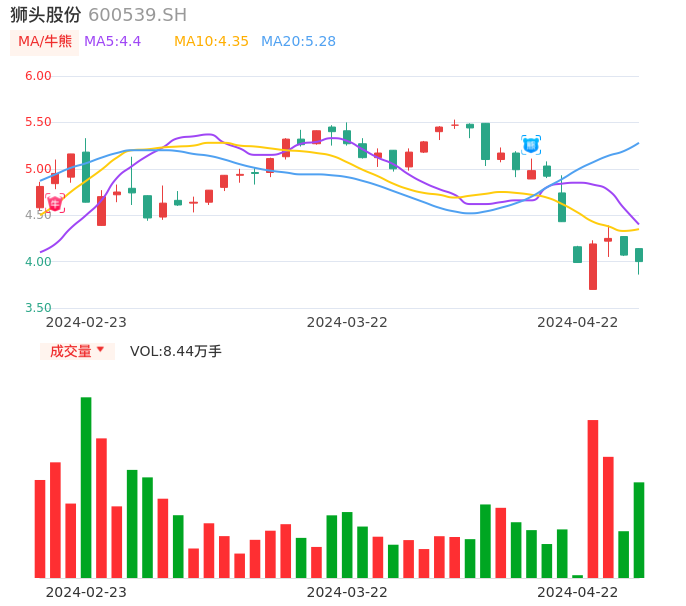Click the 5.50 price axis label
686x606 pixels.
pyautogui.click(x=38, y=122)
